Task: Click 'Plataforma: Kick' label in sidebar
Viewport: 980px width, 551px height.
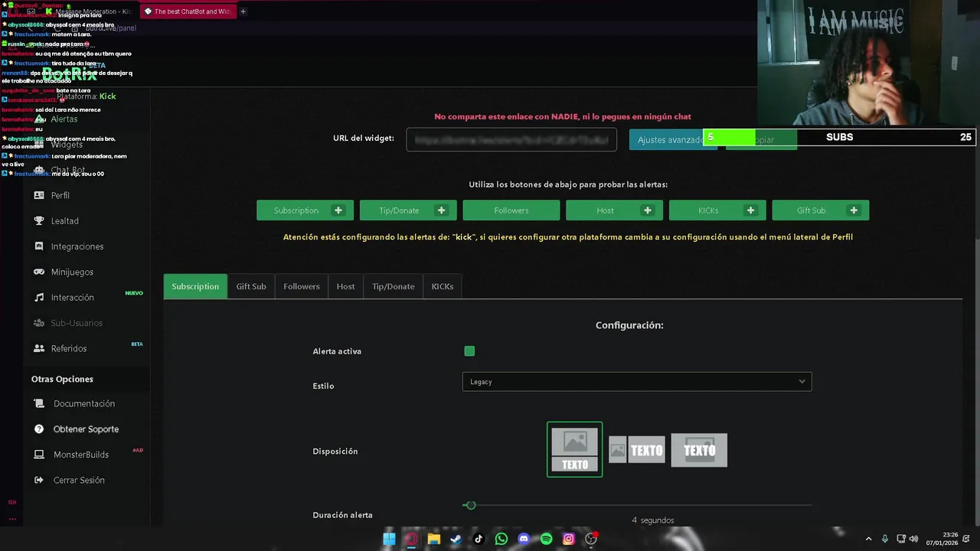Action: [x=87, y=96]
